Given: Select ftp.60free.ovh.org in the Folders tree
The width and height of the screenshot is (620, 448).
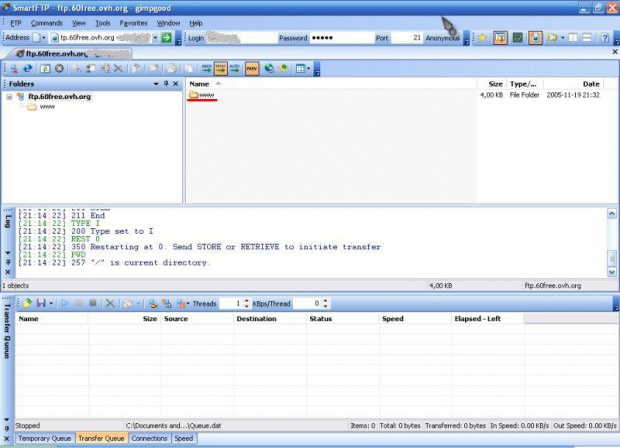Looking at the screenshot, I should (x=59, y=96).
